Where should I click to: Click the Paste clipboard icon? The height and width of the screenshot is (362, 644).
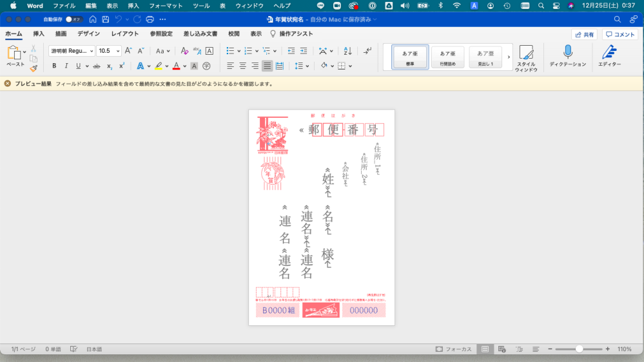14,53
